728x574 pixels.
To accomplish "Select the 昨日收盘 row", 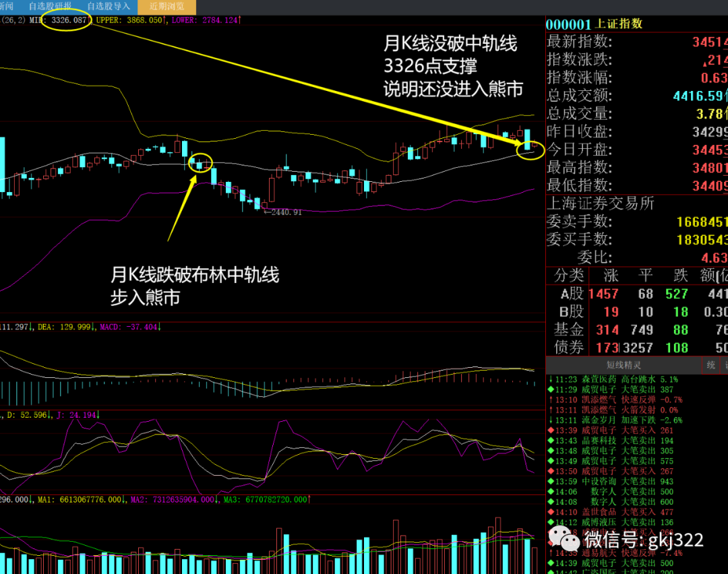I will pyautogui.click(x=637, y=132).
